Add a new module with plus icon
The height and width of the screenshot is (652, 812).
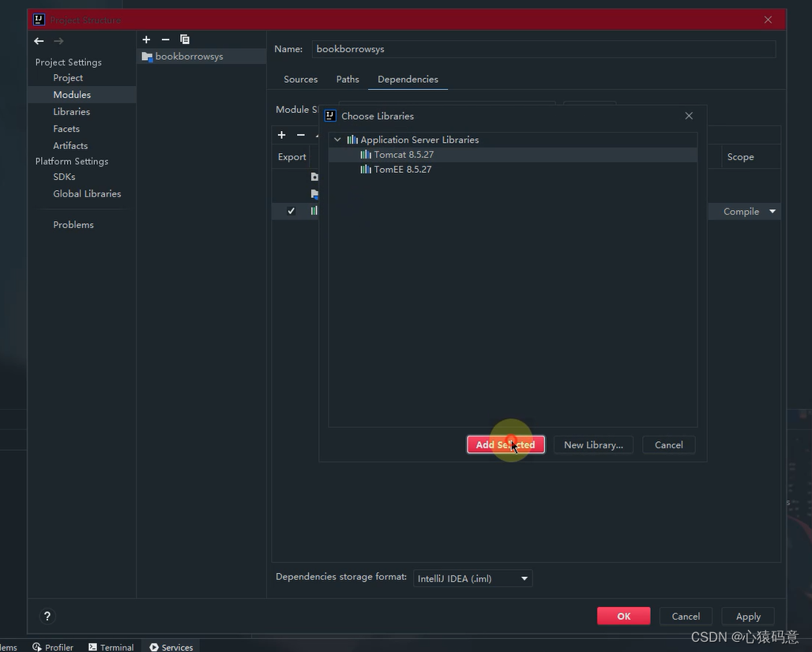147,39
